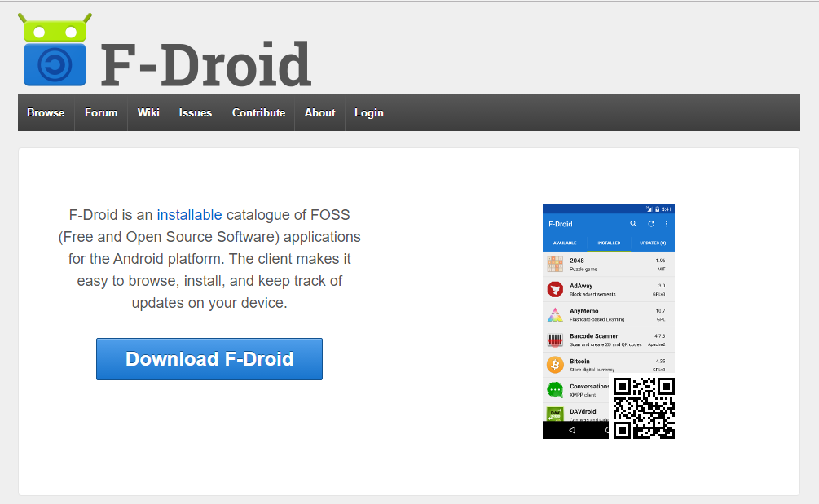819x504 pixels.
Task: Click the F-Droid robot logo icon
Action: (55, 50)
